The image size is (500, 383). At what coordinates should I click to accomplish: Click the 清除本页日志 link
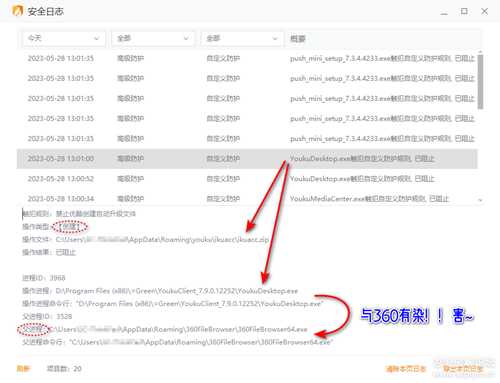pos(406,369)
